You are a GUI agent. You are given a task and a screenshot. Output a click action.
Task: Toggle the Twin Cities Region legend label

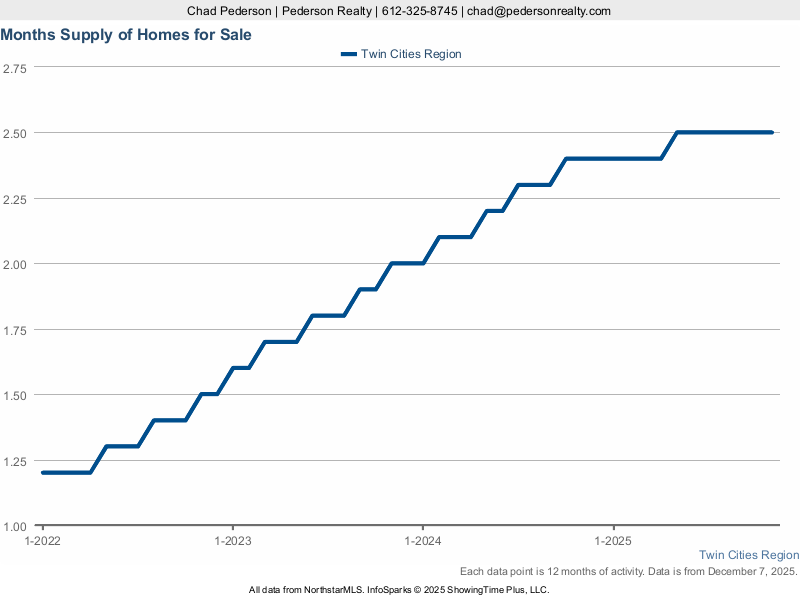(x=411, y=54)
